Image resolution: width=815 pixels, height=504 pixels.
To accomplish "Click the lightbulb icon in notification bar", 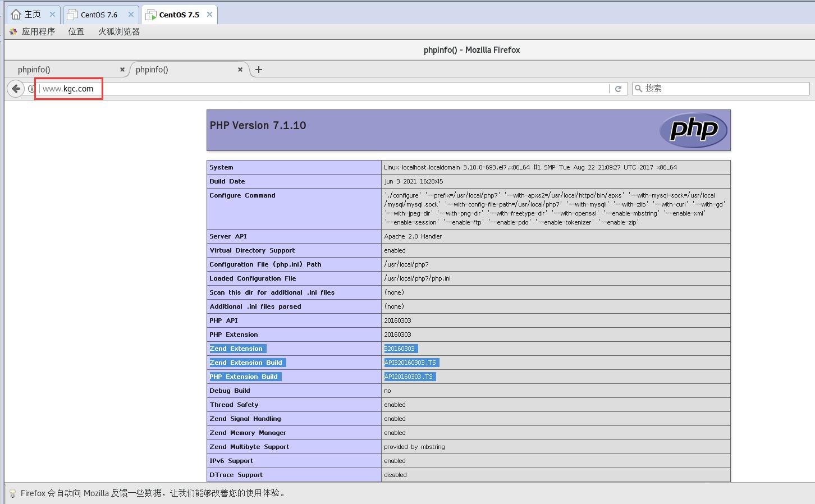I will pos(12,493).
